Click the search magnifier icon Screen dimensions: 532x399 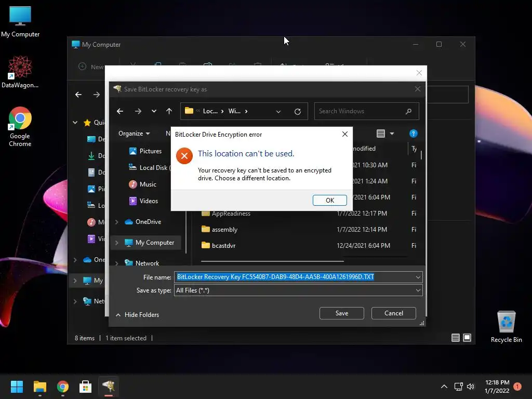pos(408,111)
